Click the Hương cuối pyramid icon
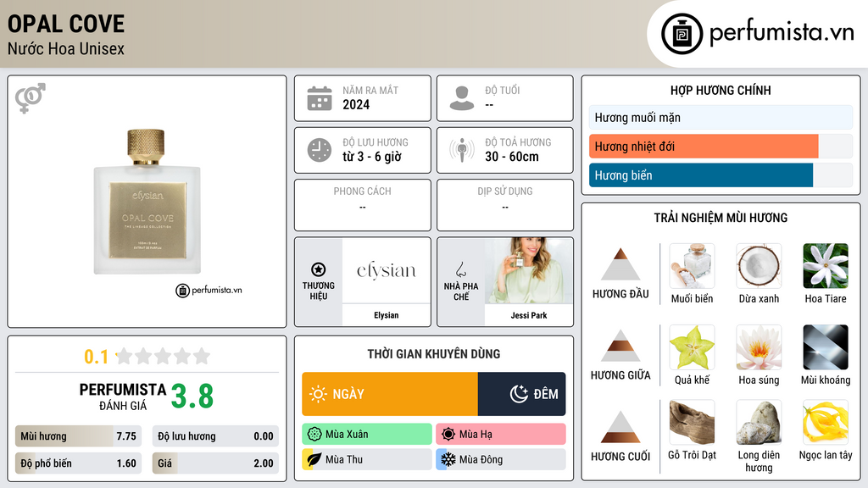The width and height of the screenshot is (868, 488). (620, 427)
